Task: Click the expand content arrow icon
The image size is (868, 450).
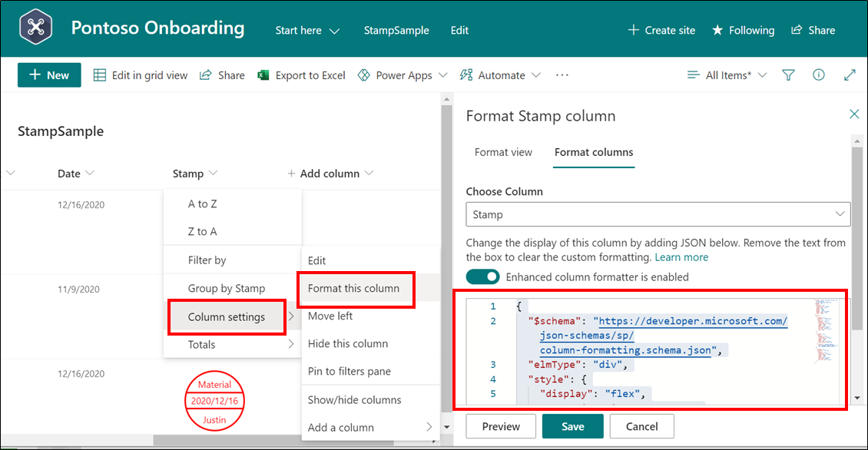Action: pos(850,75)
